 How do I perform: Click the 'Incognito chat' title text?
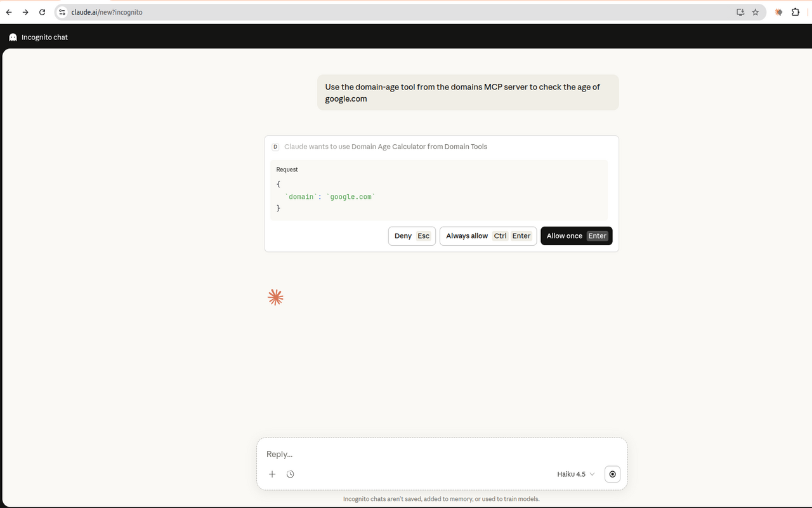[x=44, y=37]
